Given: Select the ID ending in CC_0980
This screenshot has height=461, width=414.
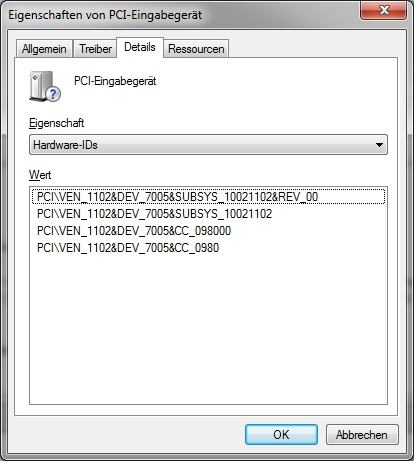Looking at the screenshot, I should [128, 248].
